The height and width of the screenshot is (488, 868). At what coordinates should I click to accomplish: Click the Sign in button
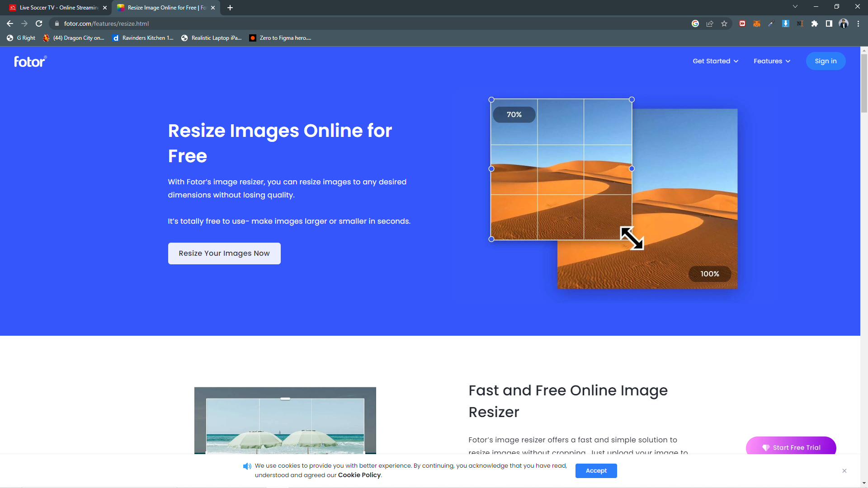pyautogui.click(x=826, y=61)
